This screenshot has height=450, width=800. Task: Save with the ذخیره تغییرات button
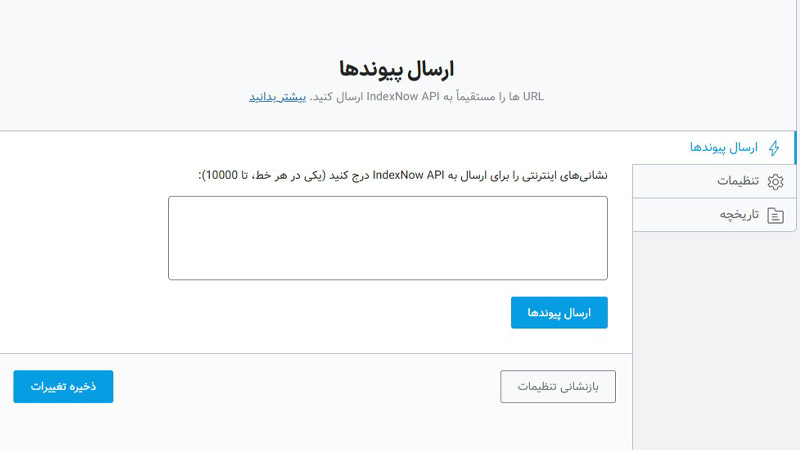click(x=63, y=386)
